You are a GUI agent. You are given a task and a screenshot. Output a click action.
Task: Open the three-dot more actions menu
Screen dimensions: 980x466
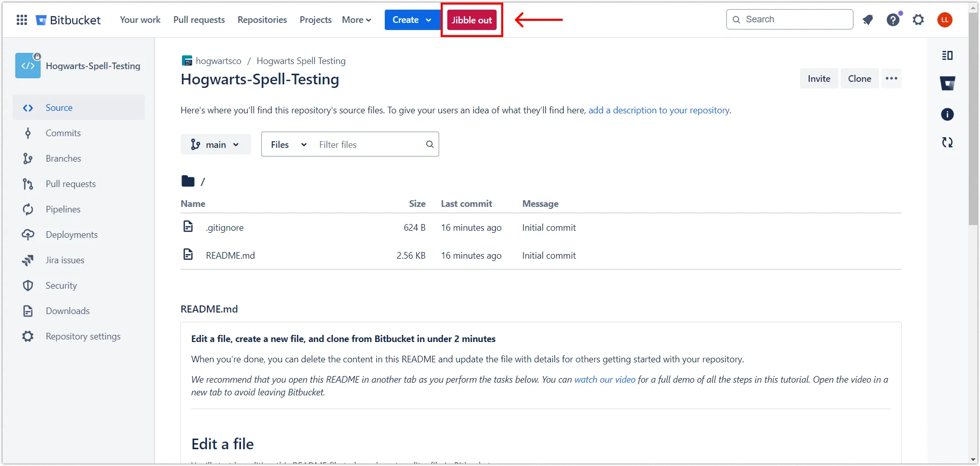(x=891, y=79)
